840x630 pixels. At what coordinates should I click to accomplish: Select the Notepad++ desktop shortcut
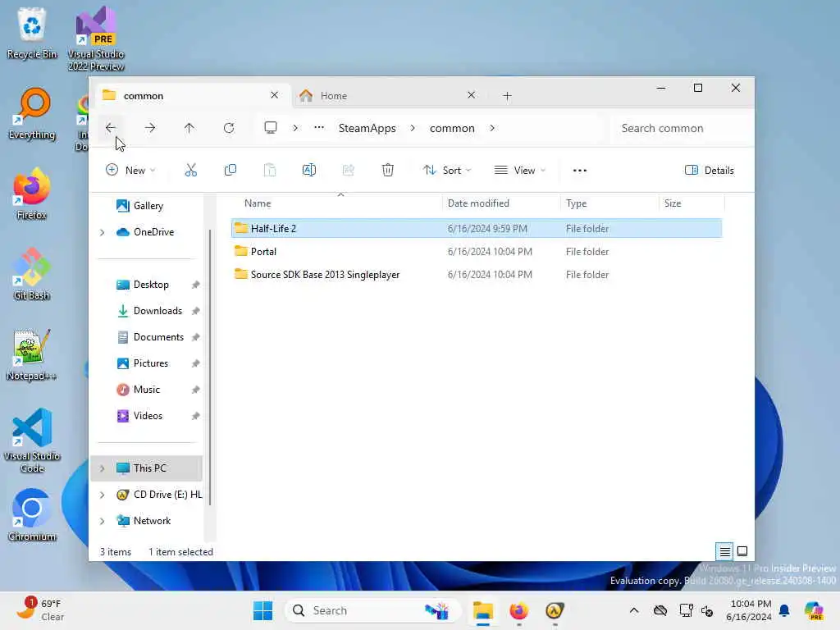(x=32, y=354)
